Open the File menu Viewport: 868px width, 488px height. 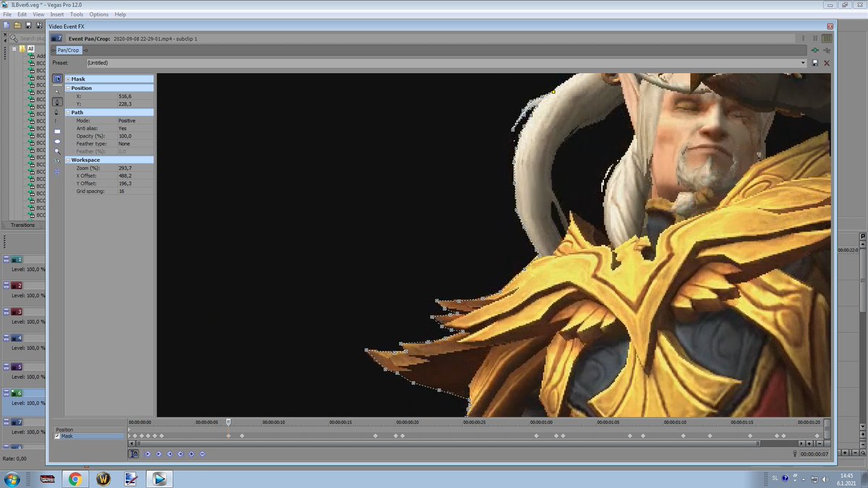click(7, 14)
